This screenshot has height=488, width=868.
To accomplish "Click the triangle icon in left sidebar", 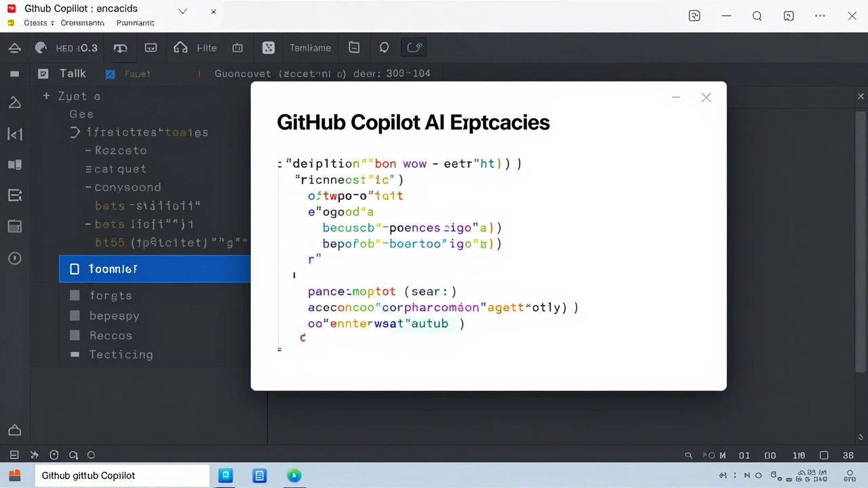I will (14, 102).
